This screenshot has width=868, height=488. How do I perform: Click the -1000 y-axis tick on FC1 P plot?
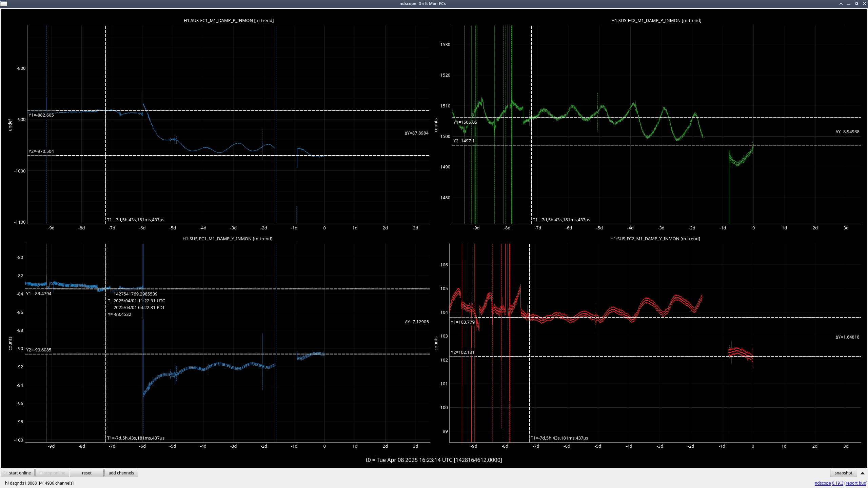(x=20, y=171)
